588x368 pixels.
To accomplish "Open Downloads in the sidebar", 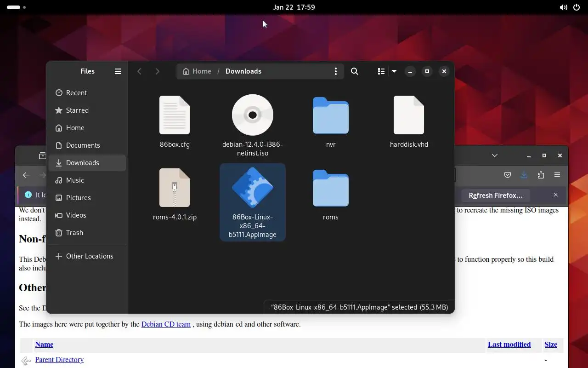I will pos(87,163).
